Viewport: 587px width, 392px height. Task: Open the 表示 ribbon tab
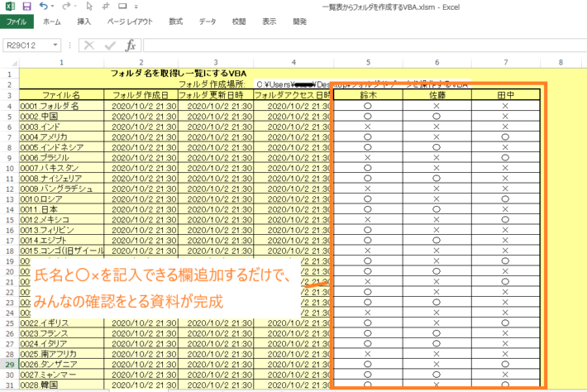click(270, 22)
